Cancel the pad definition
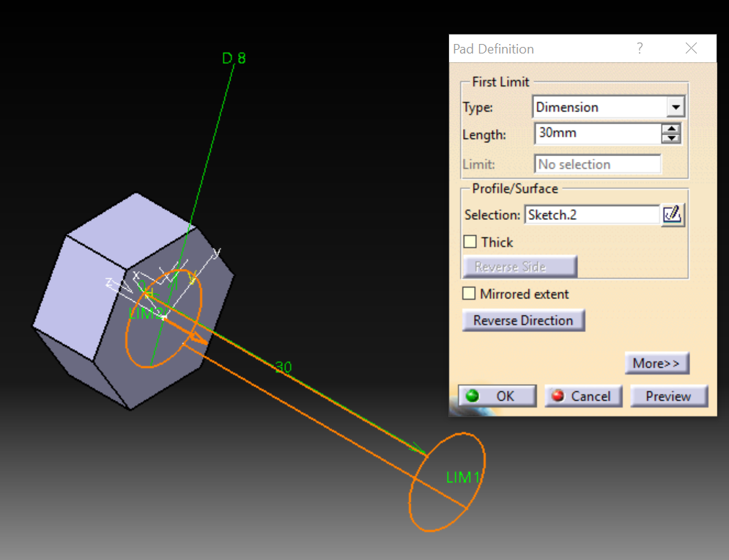The image size is (729, 560). point(582,396)
